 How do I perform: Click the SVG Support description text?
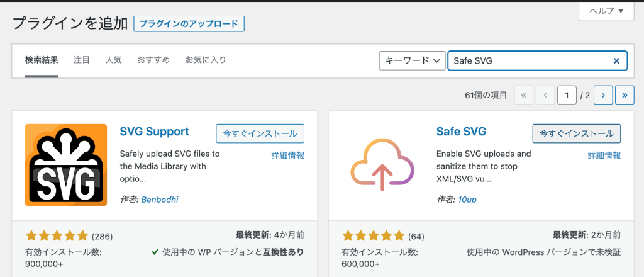click(170, 167)
